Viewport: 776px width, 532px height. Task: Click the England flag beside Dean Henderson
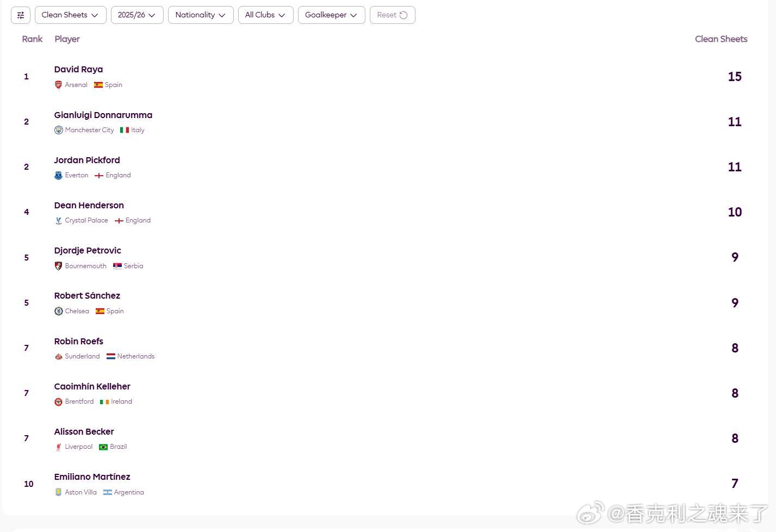click(119, 220)
